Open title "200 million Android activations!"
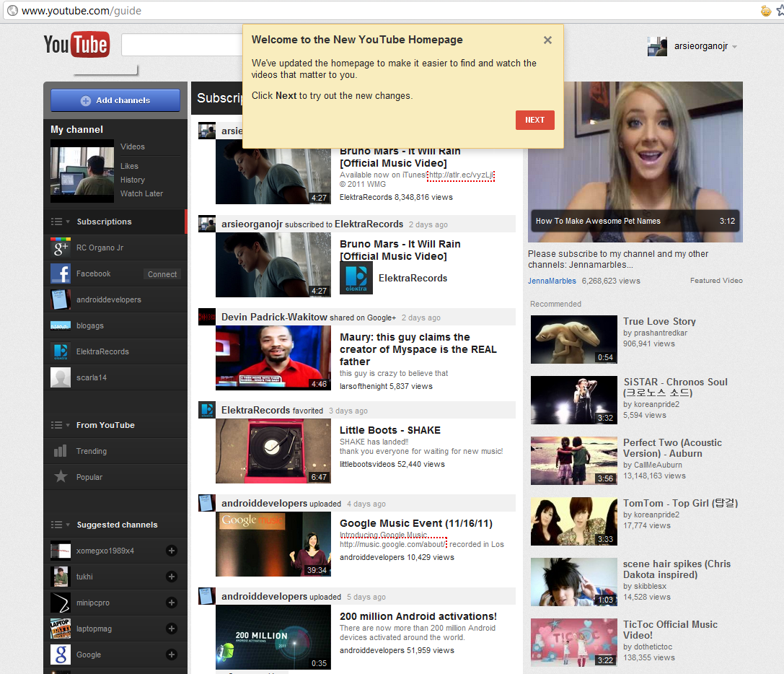The width and height of the screenshot is (784, 674). point(418,616)
